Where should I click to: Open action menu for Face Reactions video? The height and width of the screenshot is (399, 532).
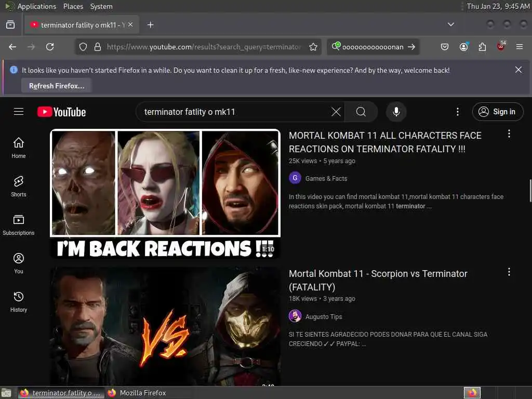(509, 134)
